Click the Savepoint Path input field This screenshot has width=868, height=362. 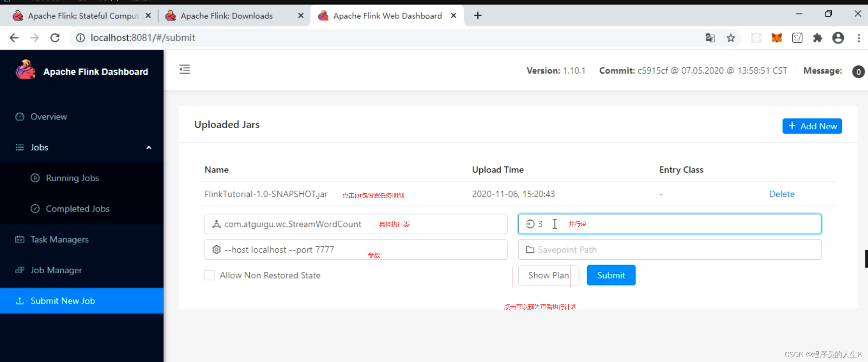[669, 250]
